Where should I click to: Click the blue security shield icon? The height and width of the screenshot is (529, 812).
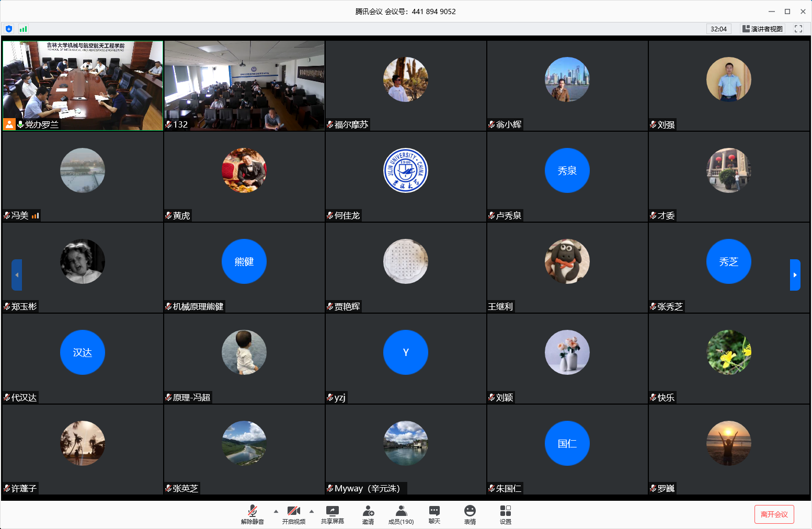pos(9,29)
